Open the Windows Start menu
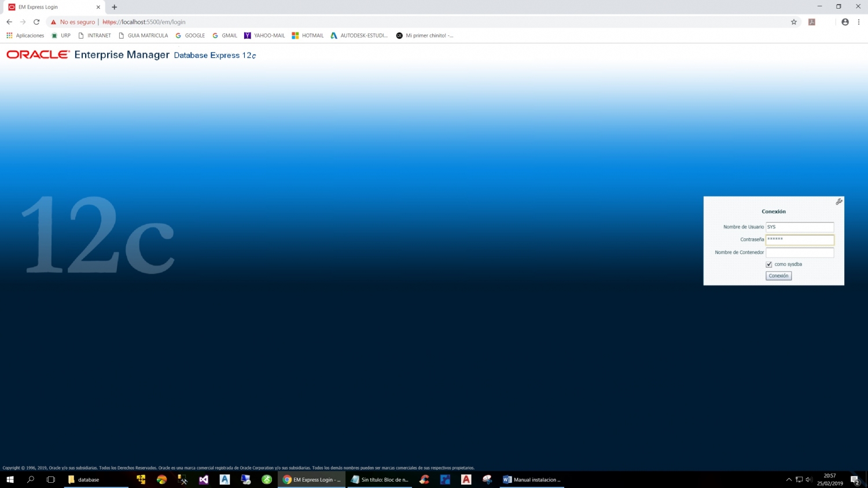Image resolution: width=868 pixels, height=488 pixels. point(10,479)
